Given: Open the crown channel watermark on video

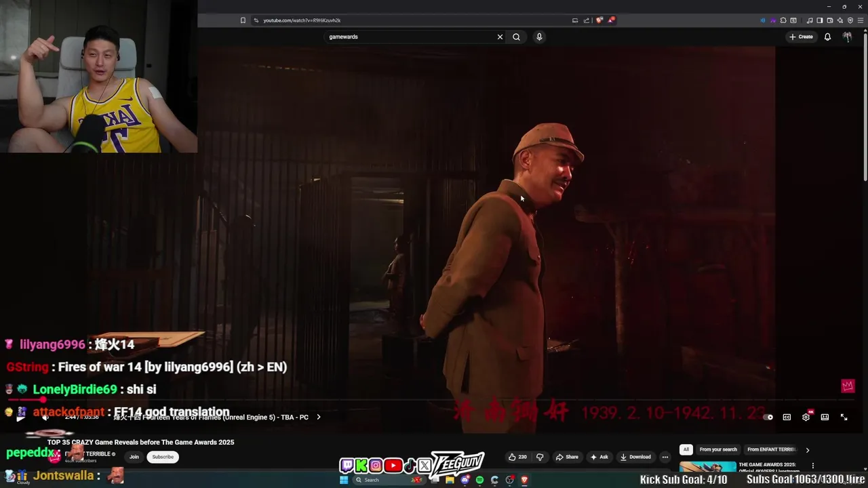Looking at the screenshot, I should (x=848, y=386).
